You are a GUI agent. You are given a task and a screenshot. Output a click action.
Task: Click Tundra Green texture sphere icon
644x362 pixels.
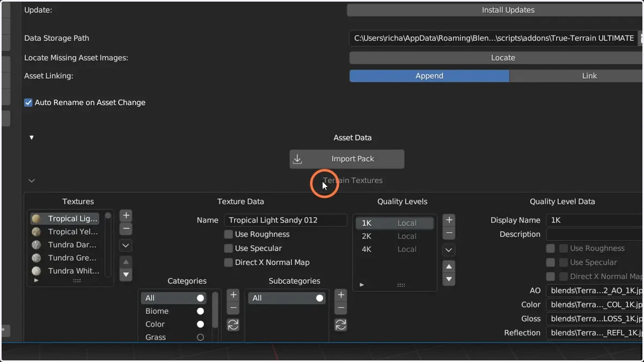point(36,258)
